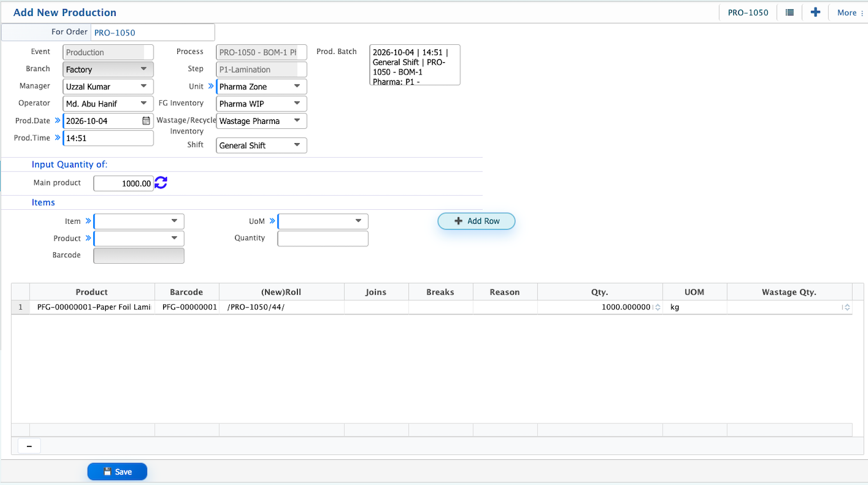Viewport: 868px width, 485px height.
Task: Click the Prod. Batch text area
Action: (x=415, y=65)
